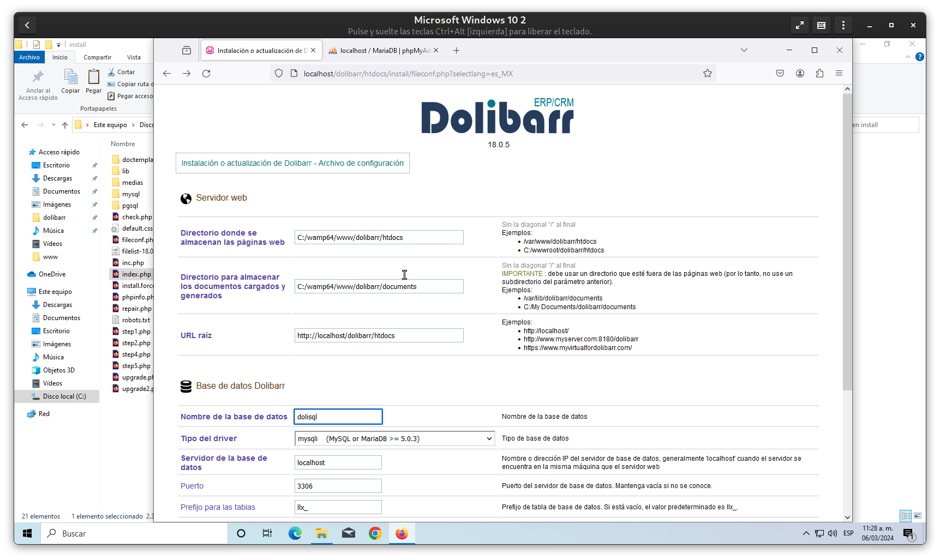Click the Copiar button in the ribbon
Image resolution: width=940 pixels, height=560 pixels.
tap(70, 82)
